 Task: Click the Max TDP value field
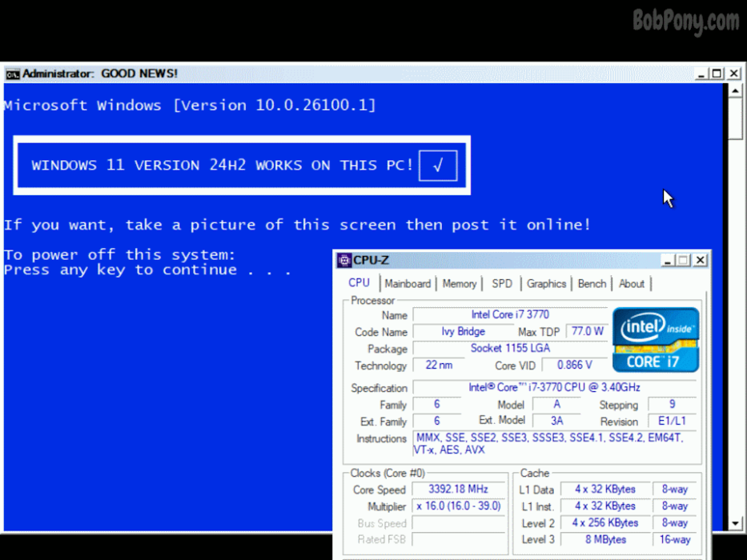point(586,331)
